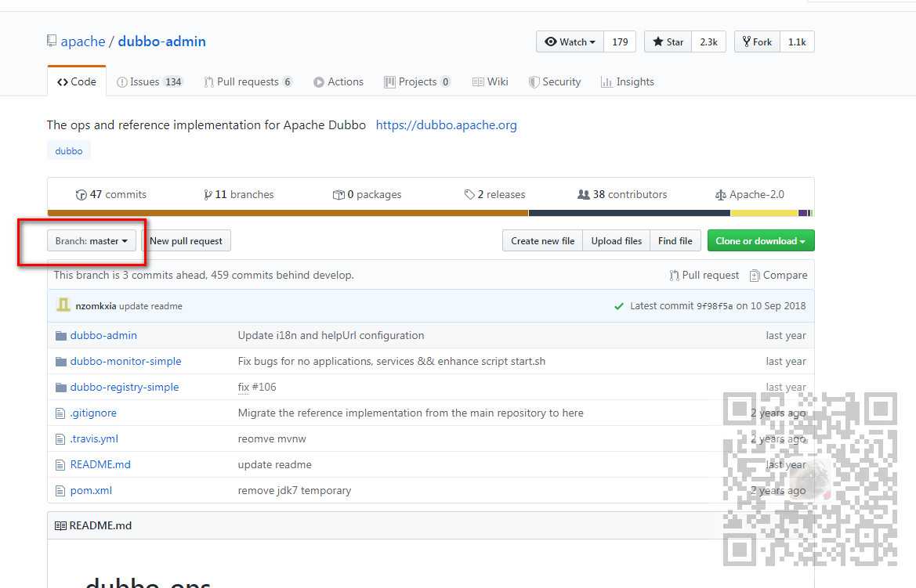Click the releases tag icon
Screen dimensions: 916x588
469,194
